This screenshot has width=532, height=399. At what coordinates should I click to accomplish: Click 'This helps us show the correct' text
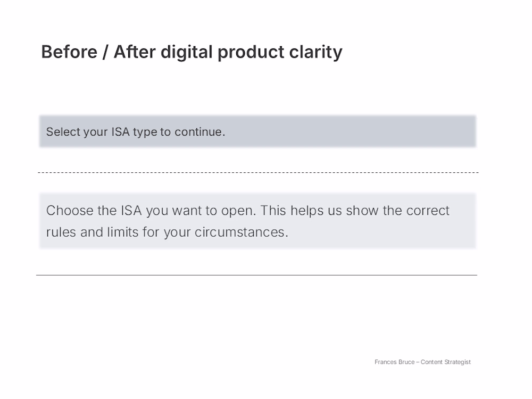pyautogui.click(x=355, y=211)
